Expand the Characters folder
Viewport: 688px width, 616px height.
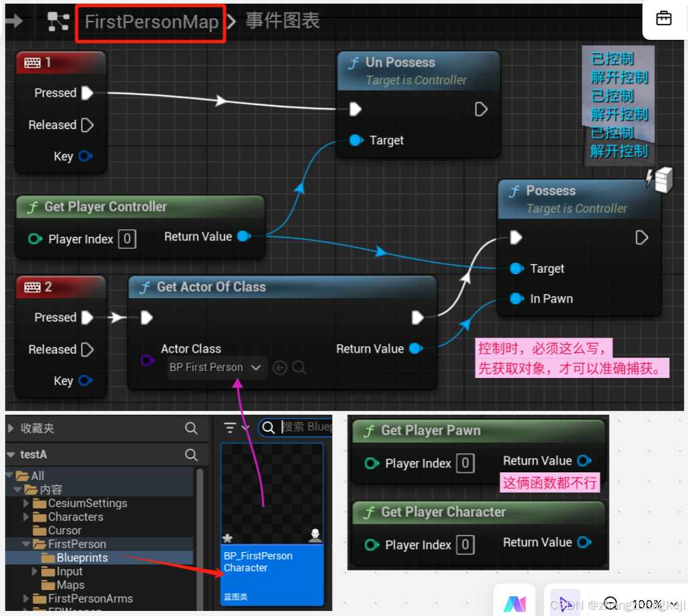pyautogui.click(x=27, y=517)
